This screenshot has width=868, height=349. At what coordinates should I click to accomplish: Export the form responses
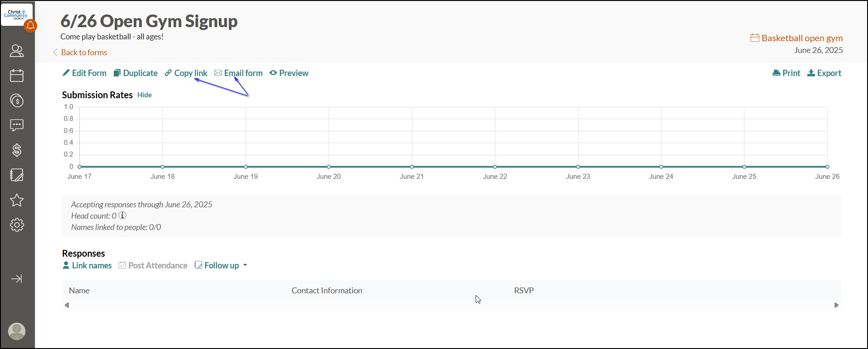coord(824,73)
